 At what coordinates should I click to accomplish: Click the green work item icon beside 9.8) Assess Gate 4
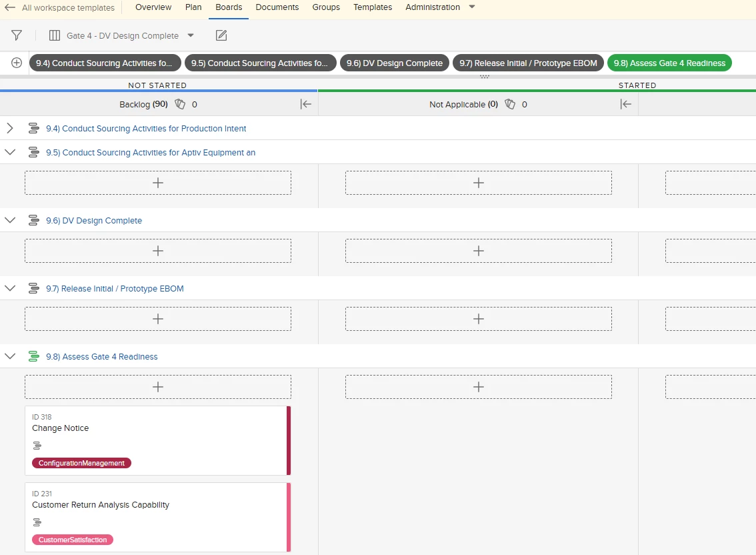click(33, 356)
